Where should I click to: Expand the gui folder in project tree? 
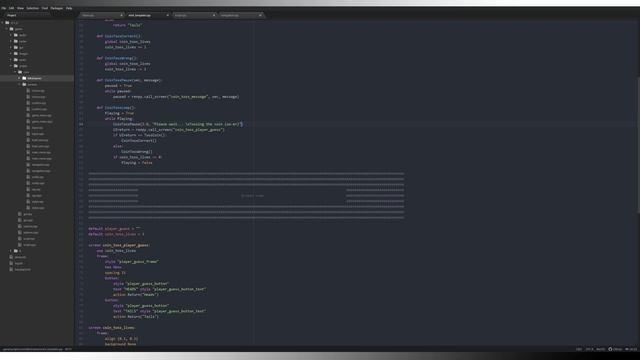[x=11, y=47]
